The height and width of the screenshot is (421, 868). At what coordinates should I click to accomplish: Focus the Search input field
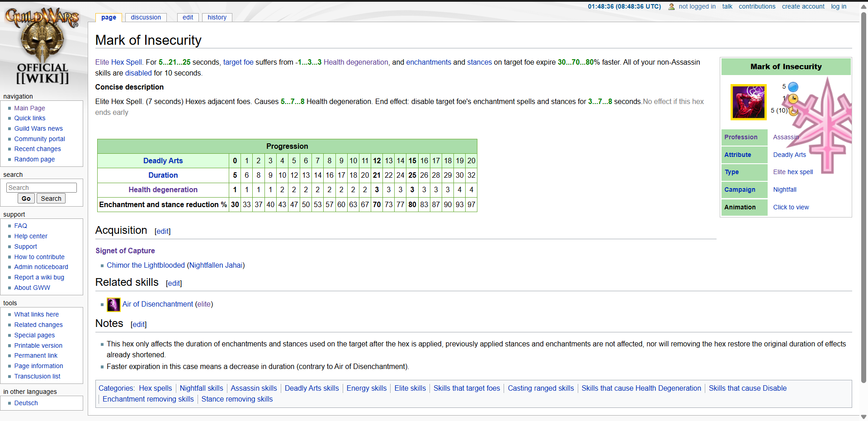42,188
